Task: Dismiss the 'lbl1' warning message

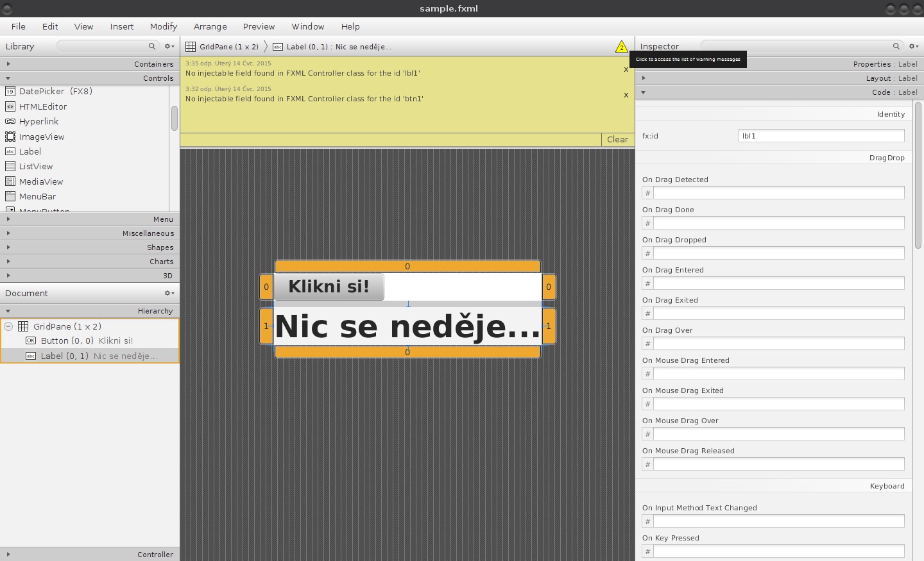Action: pyautogui.click(x=626, y=69)
